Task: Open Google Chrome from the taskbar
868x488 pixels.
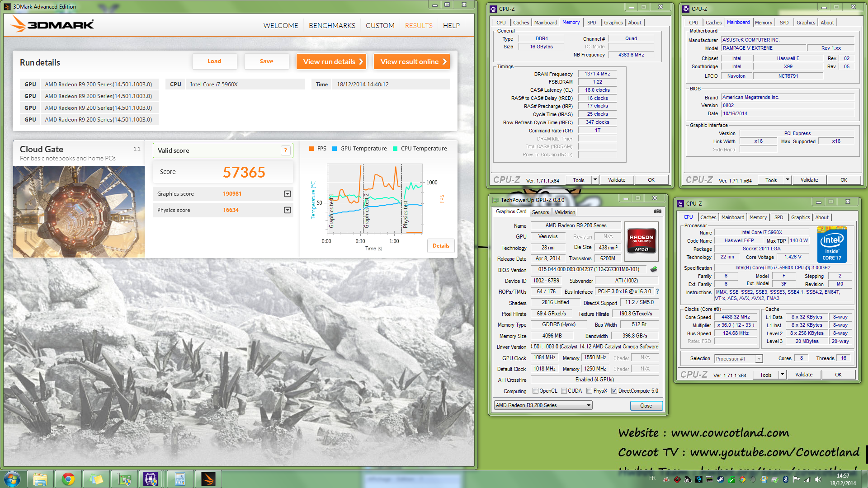Action: [68, 479]
